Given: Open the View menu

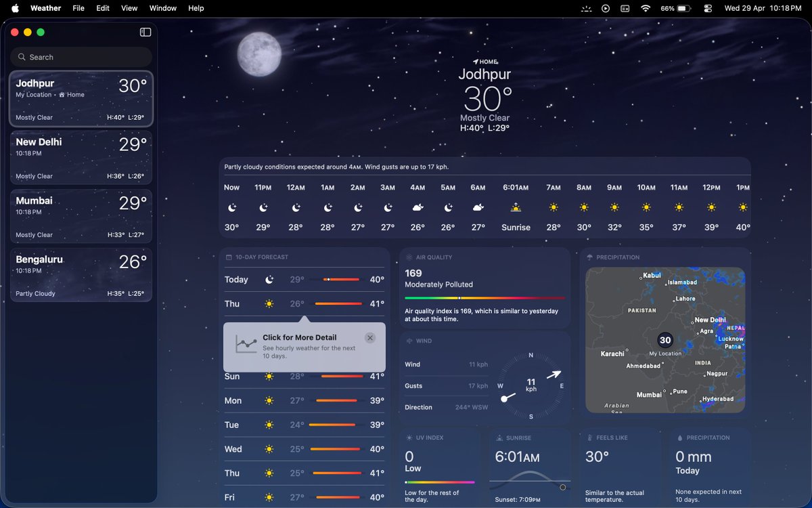Looking at the screenshot, I should click(x=129, y=8).
